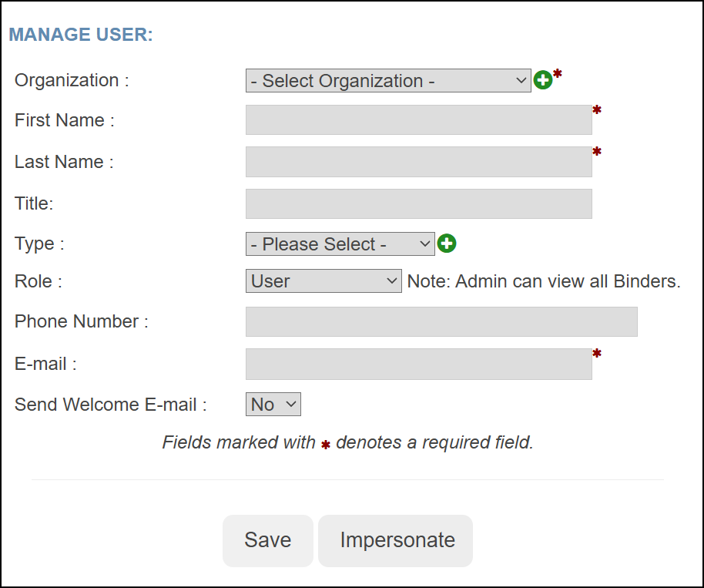Click the Type label
This screenshot has width=704, height=588.
pyautogui.click(x=39, y=244)
